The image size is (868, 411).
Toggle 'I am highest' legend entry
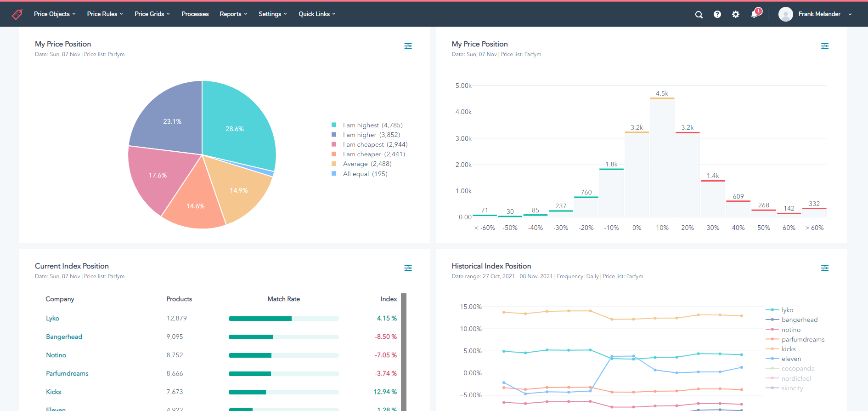(367, 125)
